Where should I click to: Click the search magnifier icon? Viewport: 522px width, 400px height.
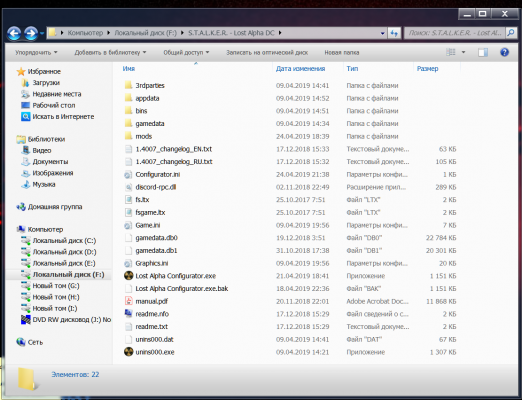click(x=511, y=33)
